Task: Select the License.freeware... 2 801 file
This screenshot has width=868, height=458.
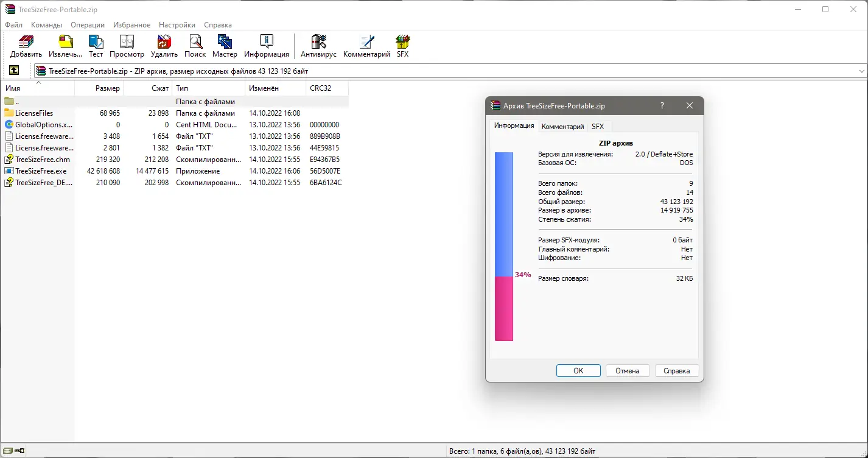Action: (38, 148)
